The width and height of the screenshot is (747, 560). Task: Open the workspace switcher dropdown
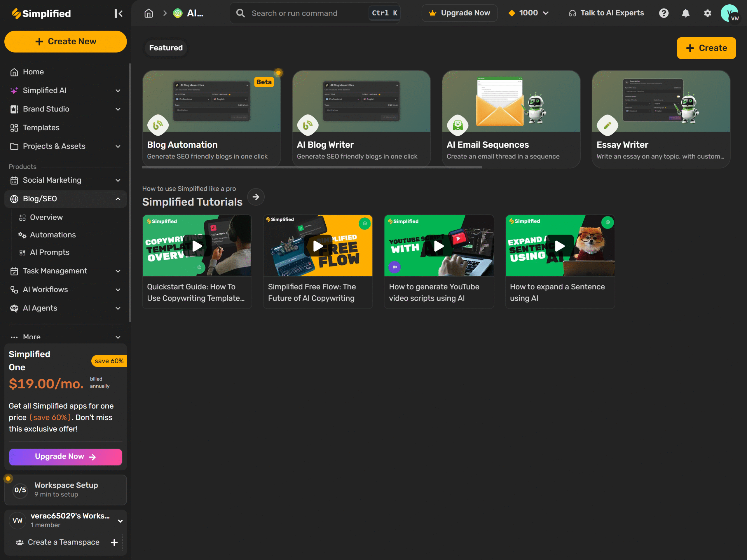coord(120,521)
